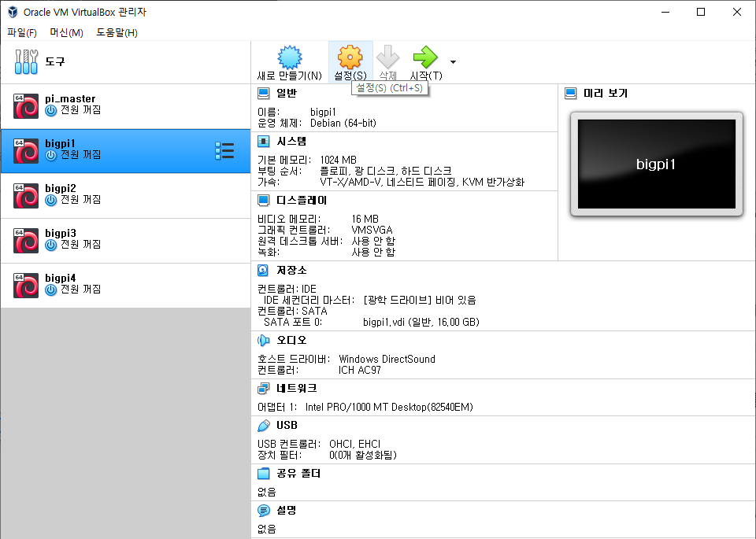The width and height of the screenshot is (756, 539).
Task: Open 저장소 storage section header
Action: tap(291, 270)
